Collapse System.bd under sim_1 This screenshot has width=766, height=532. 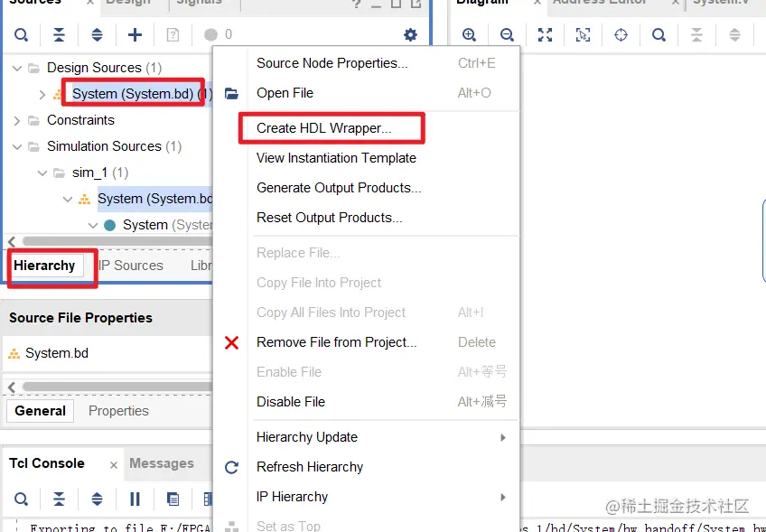[68, 200]
